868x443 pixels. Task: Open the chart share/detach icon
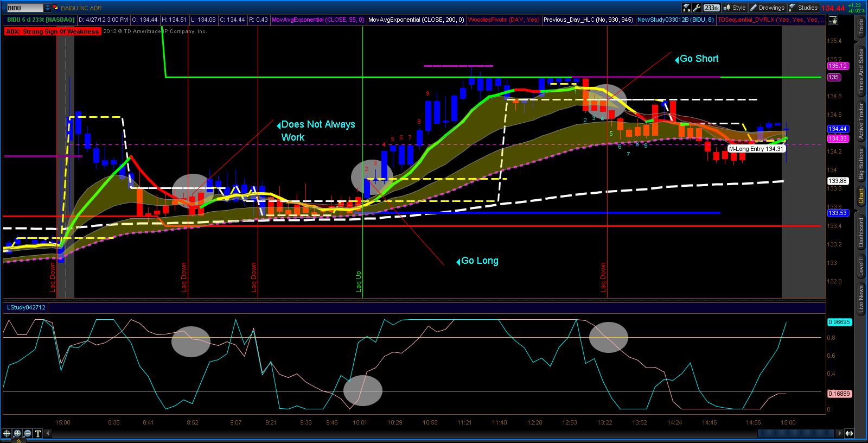click(686, 8)
